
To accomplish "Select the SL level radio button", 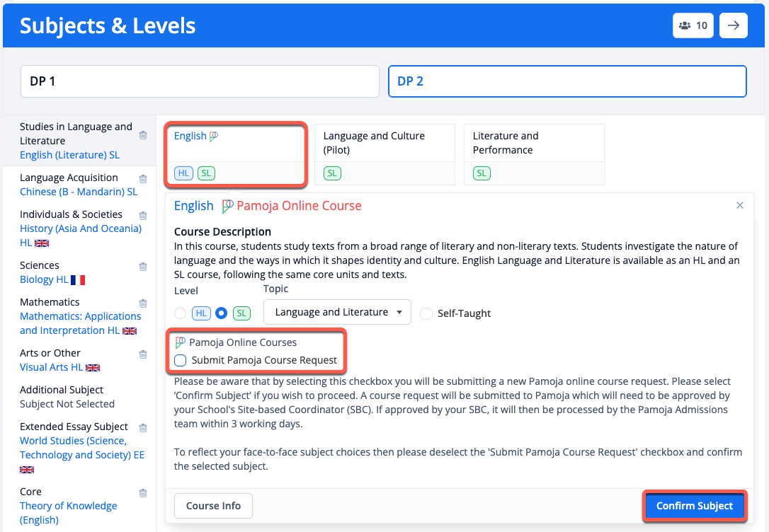I will 222,313.
